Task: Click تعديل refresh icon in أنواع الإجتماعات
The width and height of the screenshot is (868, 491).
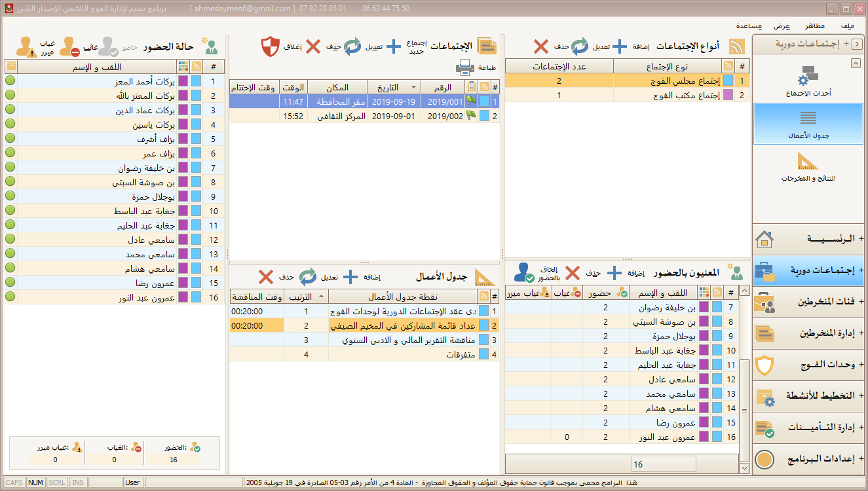Action: [580, 47]
